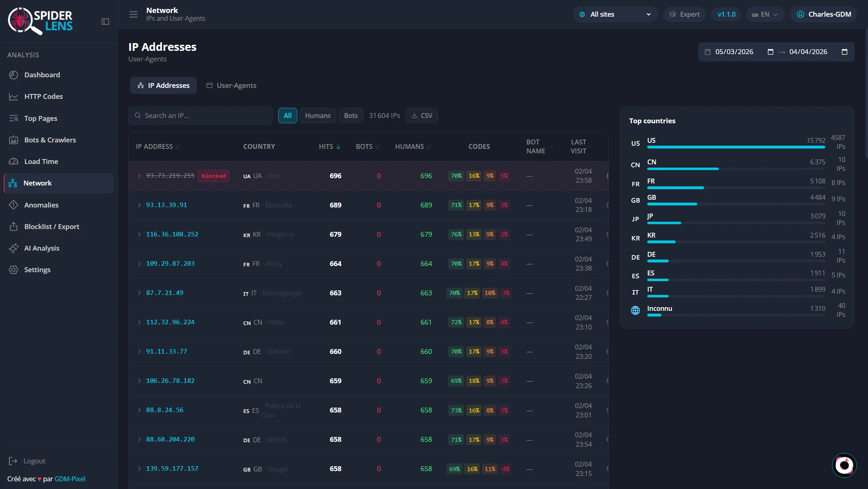Image resolution: width=868 pixels, height=489 pixels.
Task: Toggle the Expert mode button
Action: click(x=684, y=14)
